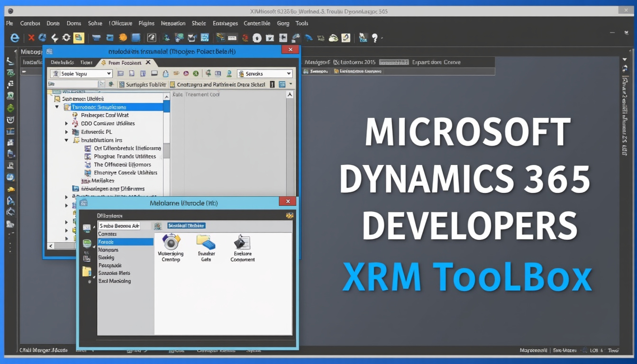Select 'Ehentye Coscelk Utihiiers' tree item
The image size is (637, 364).
[x=126, y=173]
